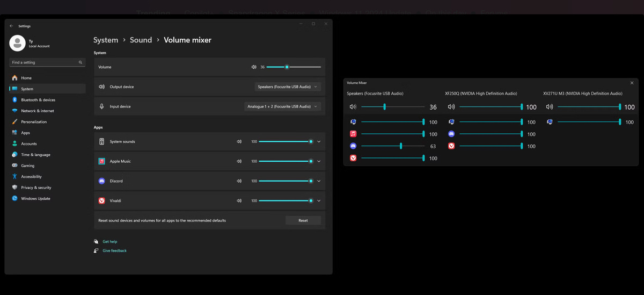This screenshot has width=644, height=295.
Task: Mute Speakers (Focusrite USB Audio) in Volume Mixer
Action: pyautogui.click(x=353, y=107)
